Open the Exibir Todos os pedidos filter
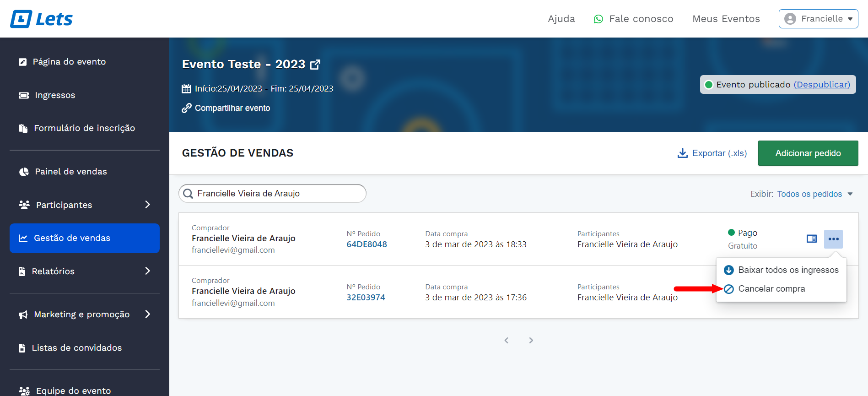Image resolution: width=868 pixels, height=396 pixels. click(814, 194)
